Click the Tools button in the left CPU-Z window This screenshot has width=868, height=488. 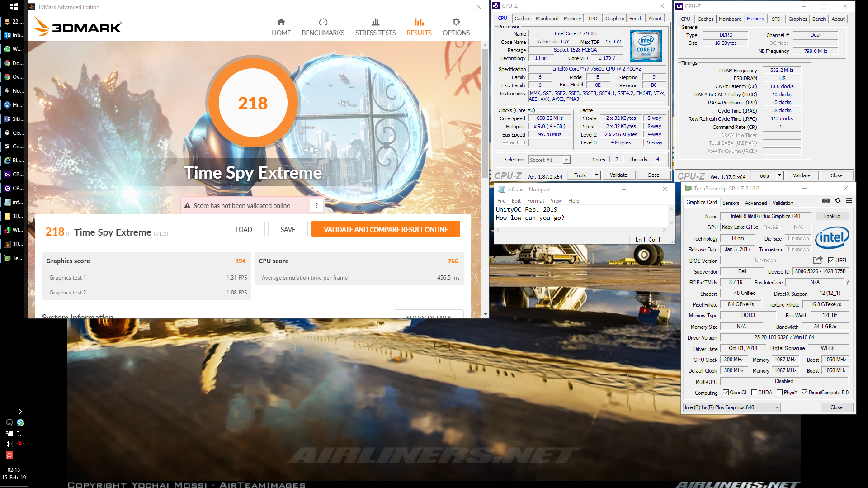click(580, 175)
